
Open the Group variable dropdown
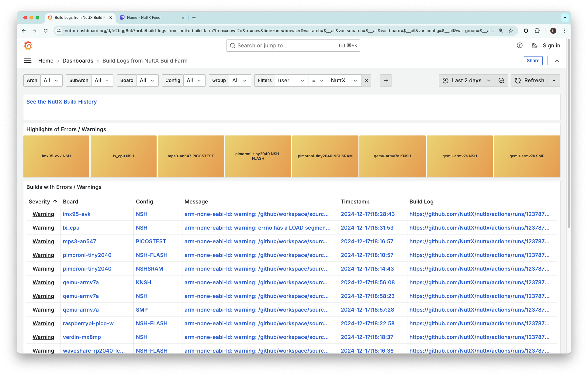pyautogui.click(x=240, y=80)
